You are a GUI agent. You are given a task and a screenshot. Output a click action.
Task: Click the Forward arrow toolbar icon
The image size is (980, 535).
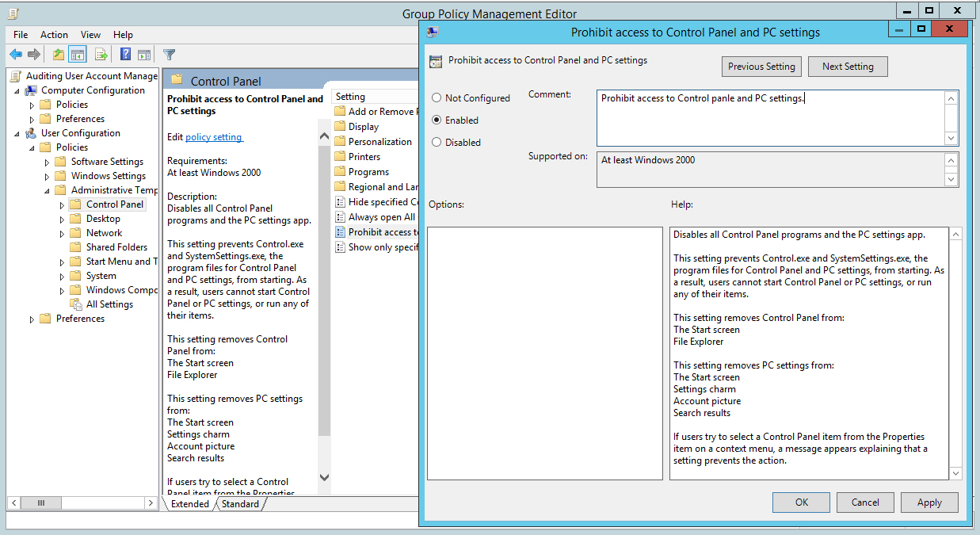coord(34,55)
